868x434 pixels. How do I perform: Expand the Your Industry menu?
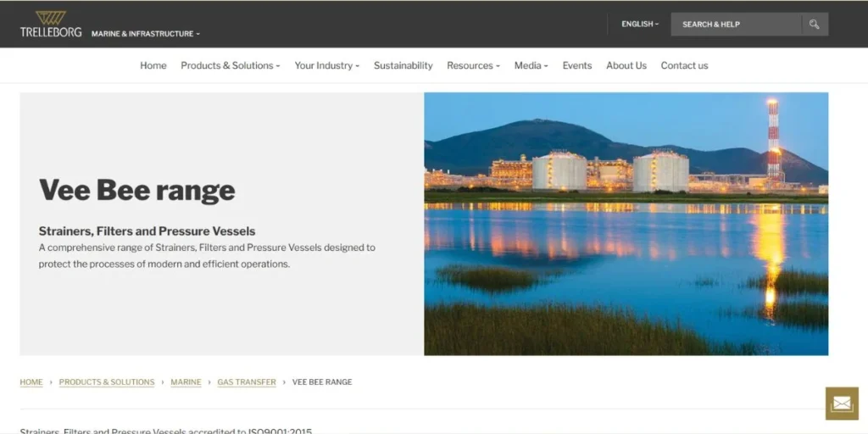[x=326, y=65]
